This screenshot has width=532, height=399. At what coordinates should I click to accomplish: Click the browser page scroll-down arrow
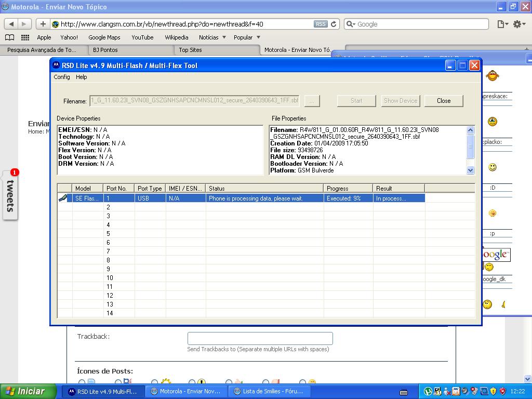[528, 379]
